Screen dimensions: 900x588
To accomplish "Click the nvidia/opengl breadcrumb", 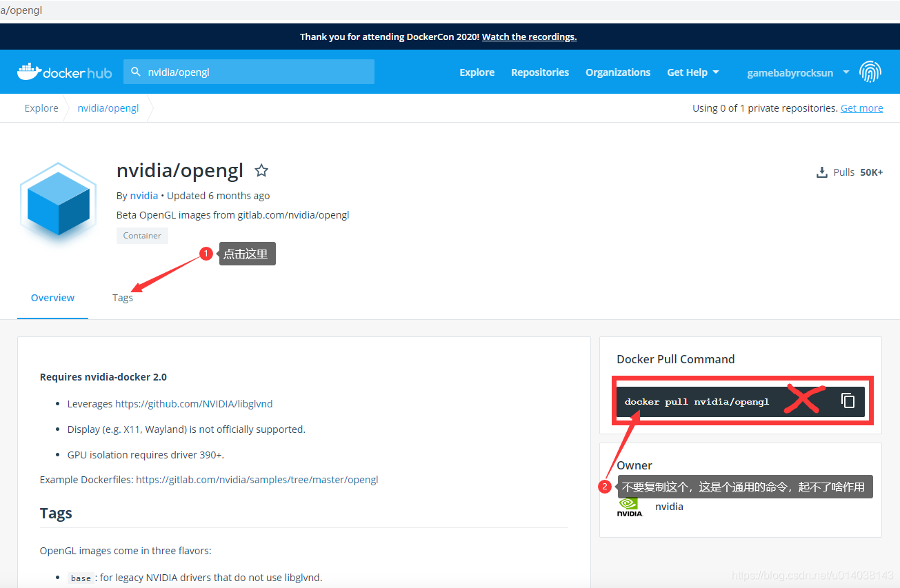I will pyautogui.click(x=108, y=108).
